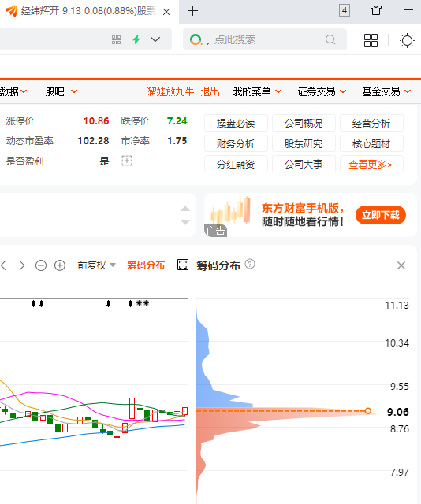Image resolution: width=421 pixels, height=504 pixels.
Task: Toggle the sun brightness mode icon
Action: (407, 40)
